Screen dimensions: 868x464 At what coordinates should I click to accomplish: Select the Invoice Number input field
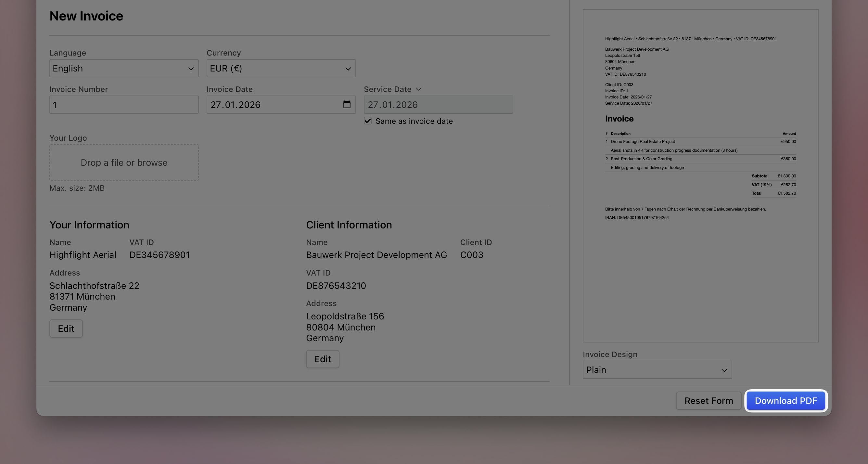pyautogui.click(x=124, y=104)
